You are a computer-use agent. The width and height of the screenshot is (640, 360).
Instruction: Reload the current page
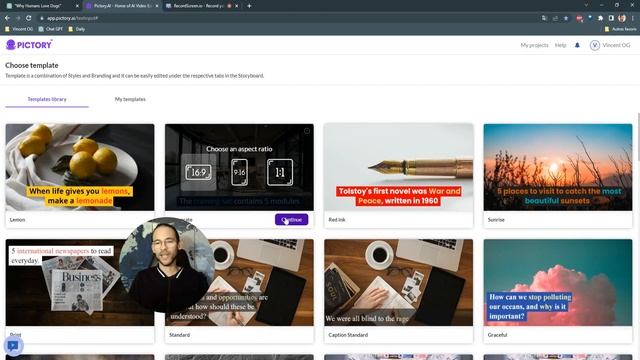coord(29,18)
